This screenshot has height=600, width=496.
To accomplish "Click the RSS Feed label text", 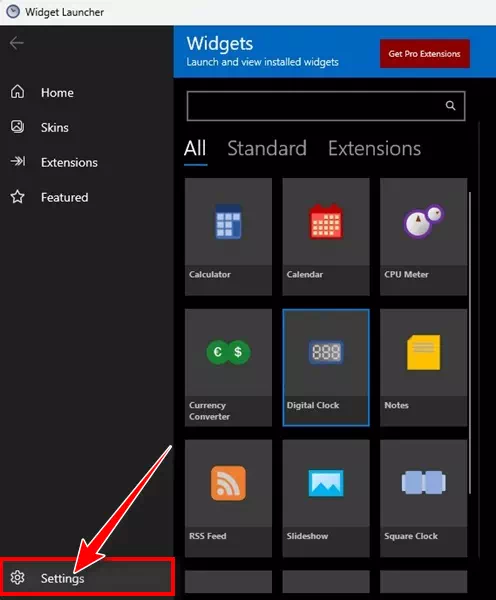I will [207, 536].
